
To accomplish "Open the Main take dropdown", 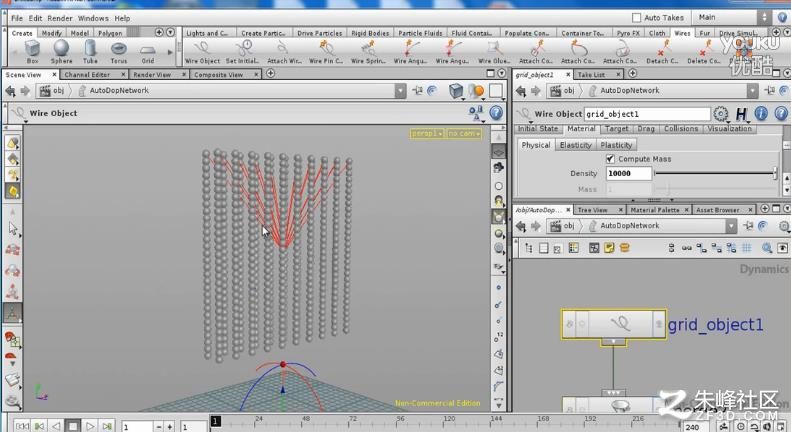I will point(732,17).
